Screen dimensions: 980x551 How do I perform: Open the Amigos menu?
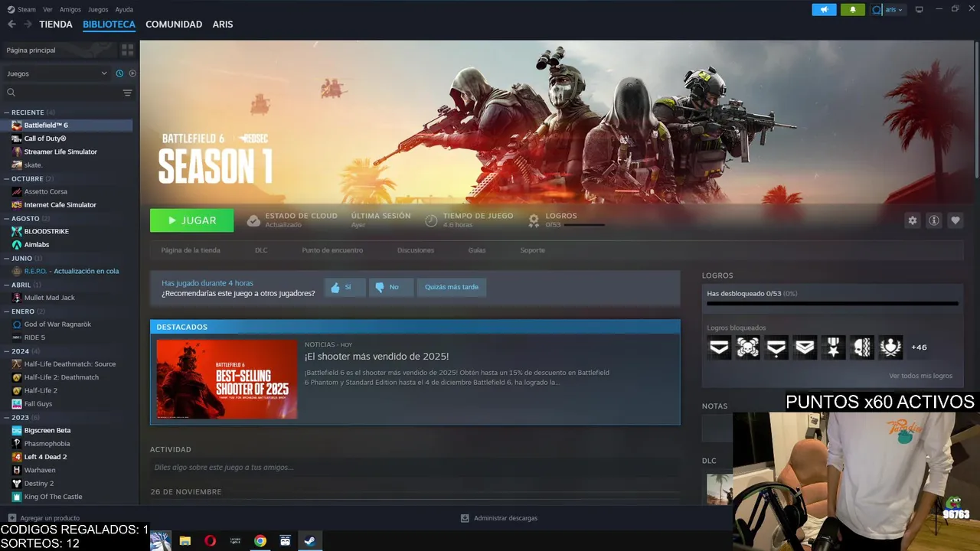click(x=70, y=10)
